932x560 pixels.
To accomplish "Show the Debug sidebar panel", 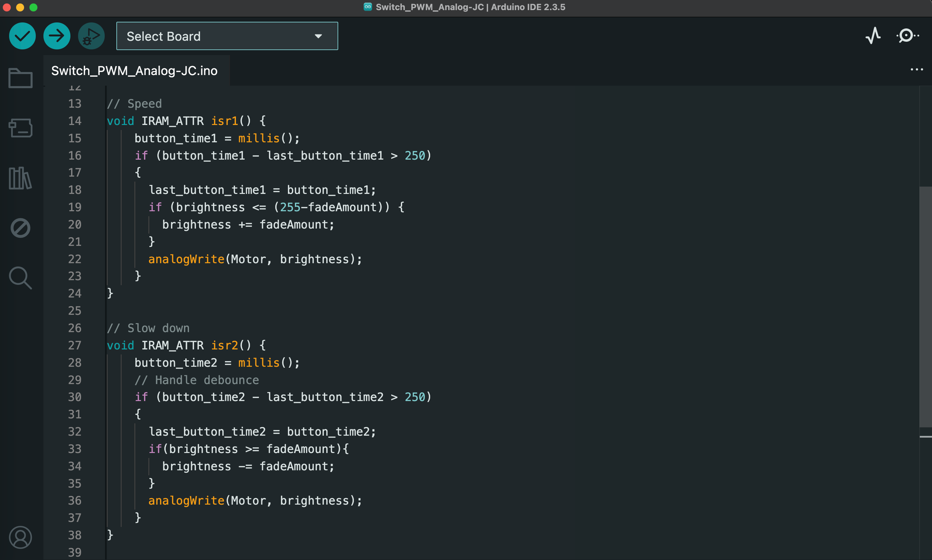I will pos(20,228).
